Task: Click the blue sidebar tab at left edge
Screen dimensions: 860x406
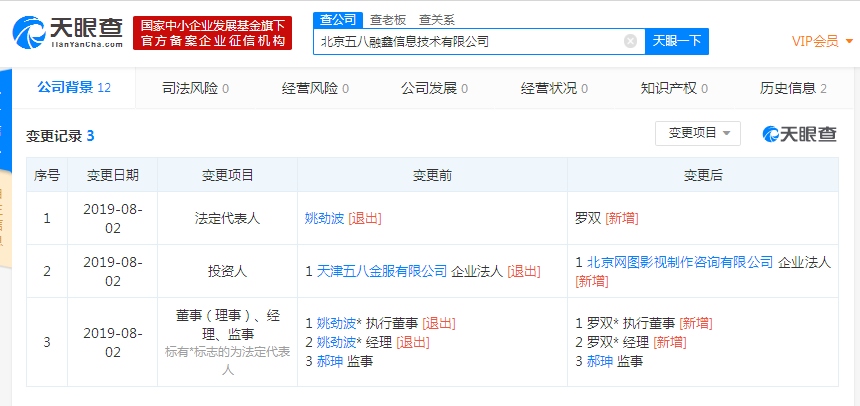Action: pyautogui.click(x=5, y=120)
